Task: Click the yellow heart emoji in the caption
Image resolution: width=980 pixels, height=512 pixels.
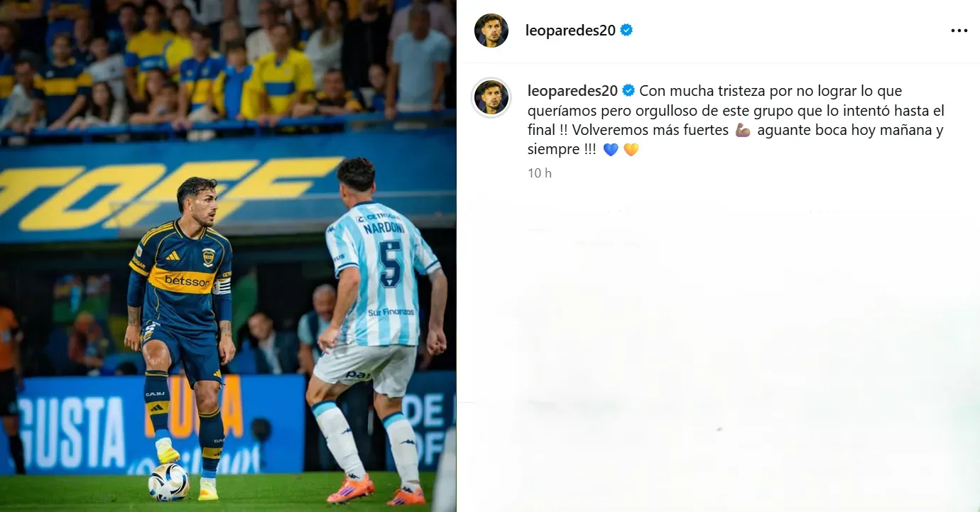Action: point(631,150)
